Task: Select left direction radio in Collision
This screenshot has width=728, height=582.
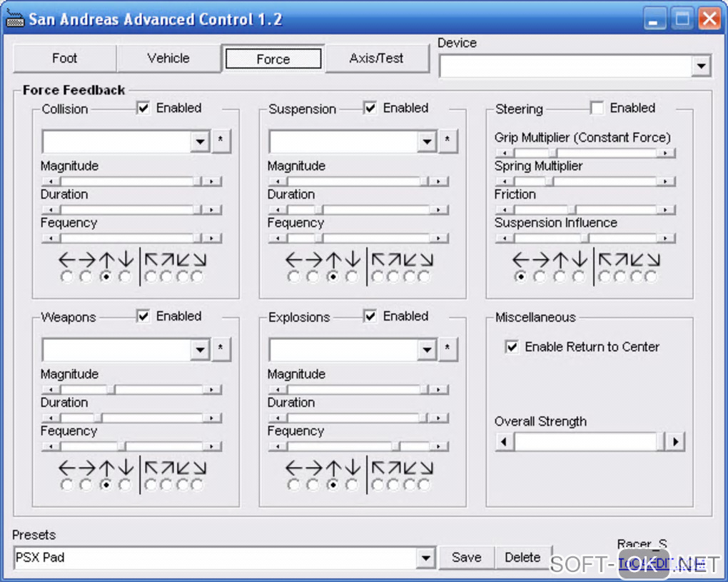Action: 67,277
